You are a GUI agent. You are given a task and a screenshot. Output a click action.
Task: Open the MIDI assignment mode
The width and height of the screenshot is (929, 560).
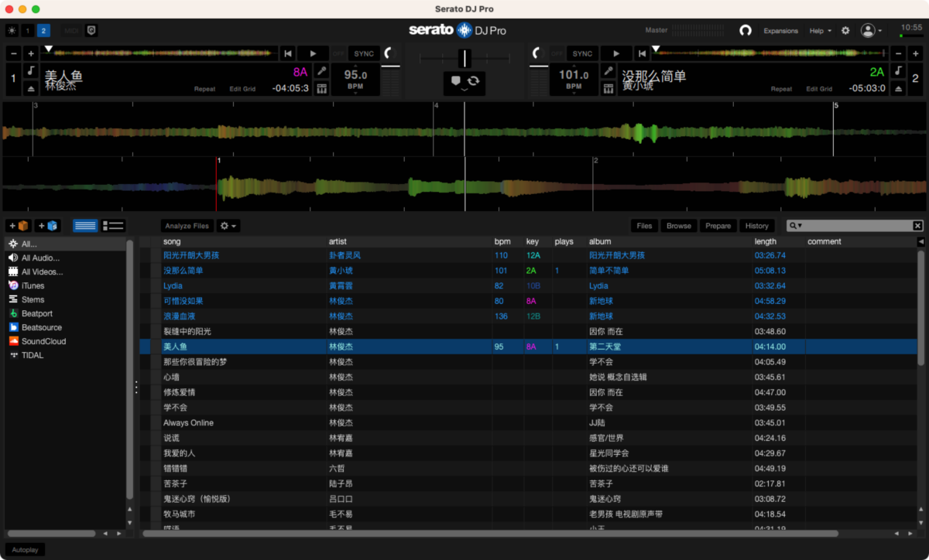coord(72,31)
